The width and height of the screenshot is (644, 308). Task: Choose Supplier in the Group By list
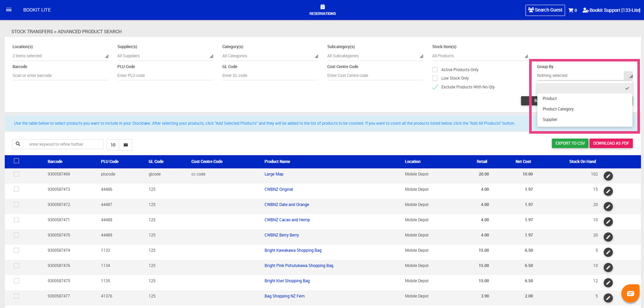coord(585,120)
